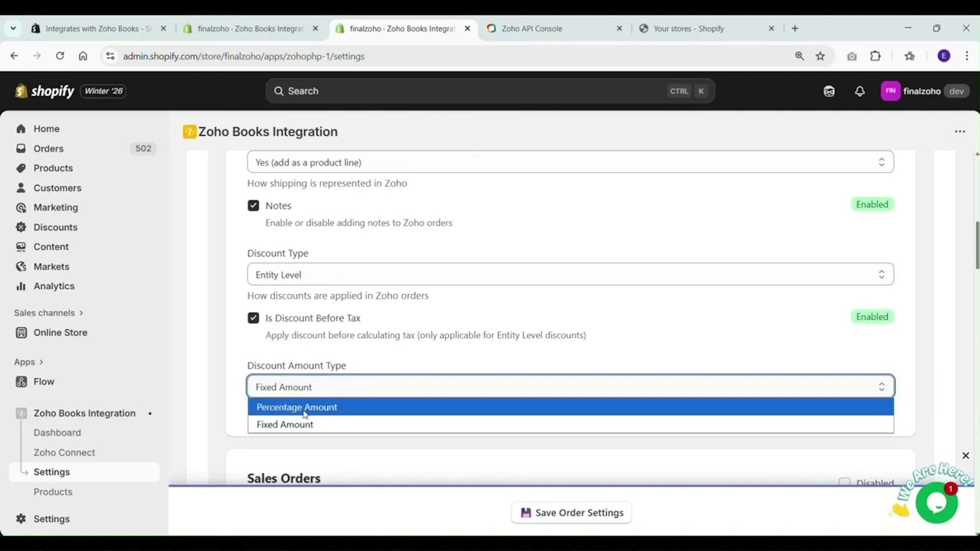Open Orders in sidebar
Screen dimensions: 980x551
pyautogui.click(x=48, y=148)
